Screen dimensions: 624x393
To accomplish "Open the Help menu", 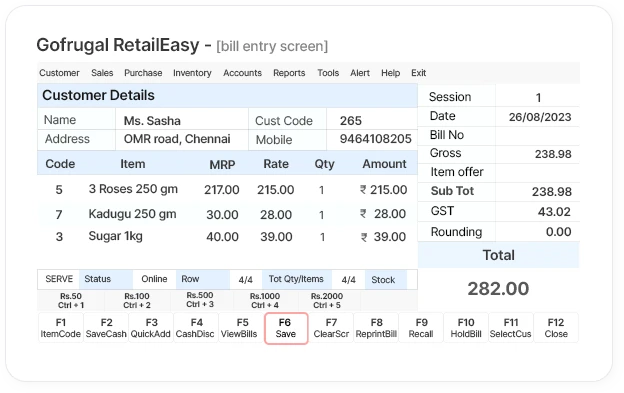I will pos(390,73).
